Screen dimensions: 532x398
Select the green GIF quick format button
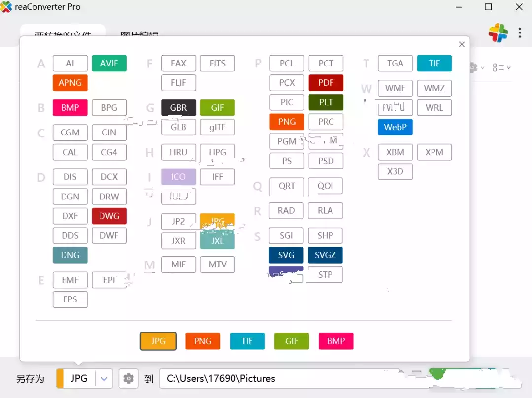291,341
